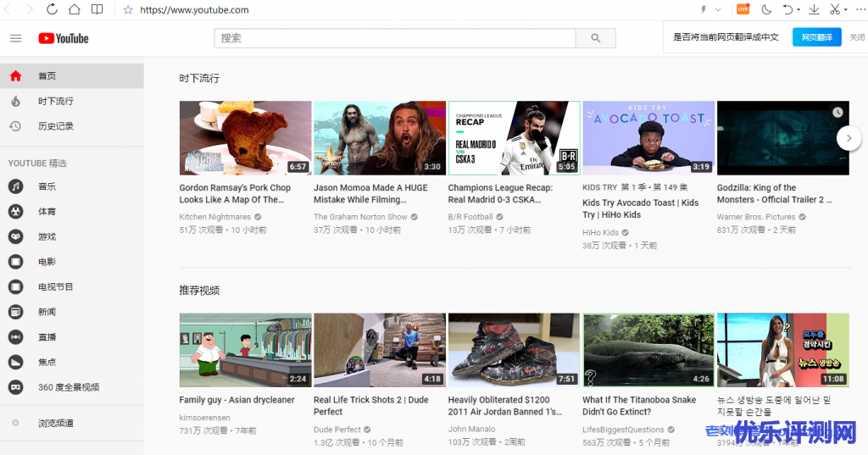Click the YouTube logo
Image resolution: width=868 pixels, height=455 pixels.
63,38
